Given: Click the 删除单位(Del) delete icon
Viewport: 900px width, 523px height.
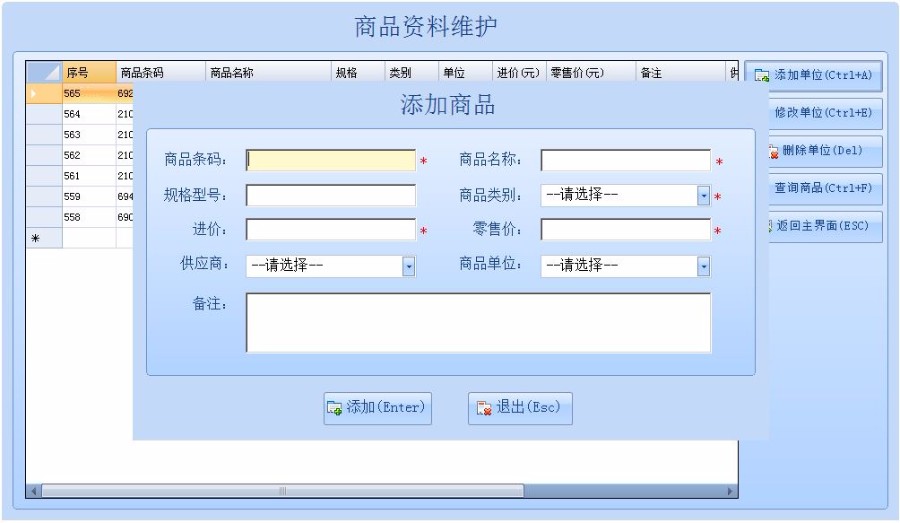Looking at the screenshot, I should click(773, 151).
